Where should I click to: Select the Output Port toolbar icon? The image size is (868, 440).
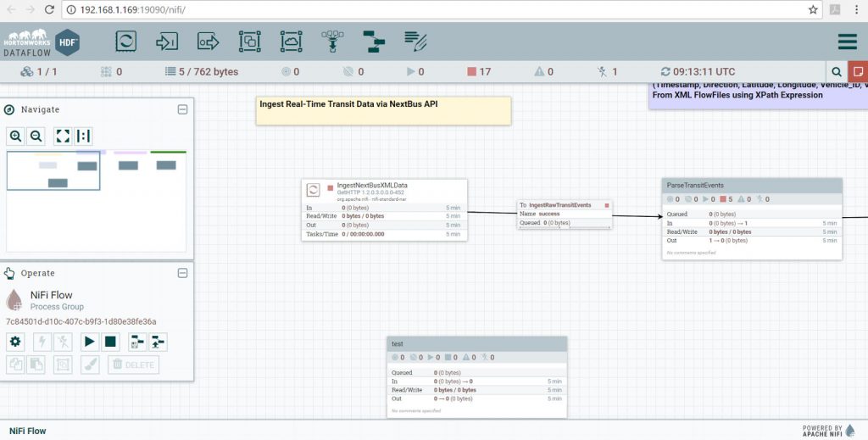click(x=208, y=41)
